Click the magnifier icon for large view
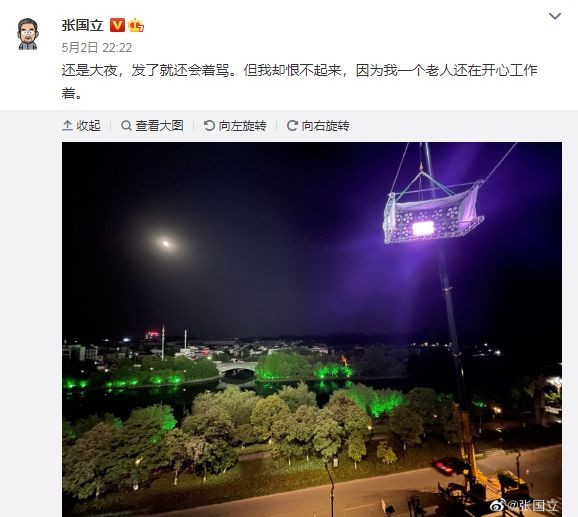This screenshot has height=517, width=578. click(126, 126)
